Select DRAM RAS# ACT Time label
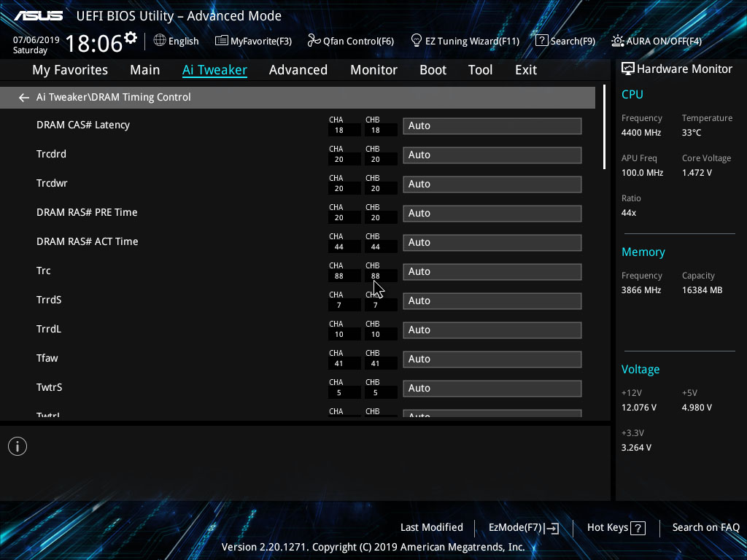This screenshot has width=747, height=560. pyautogui.click(x=88, y=242)
